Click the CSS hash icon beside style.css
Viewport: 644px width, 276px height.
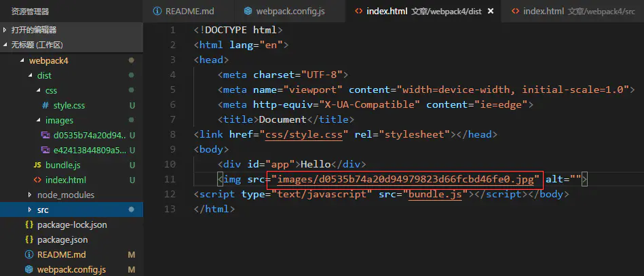(45, 106)
